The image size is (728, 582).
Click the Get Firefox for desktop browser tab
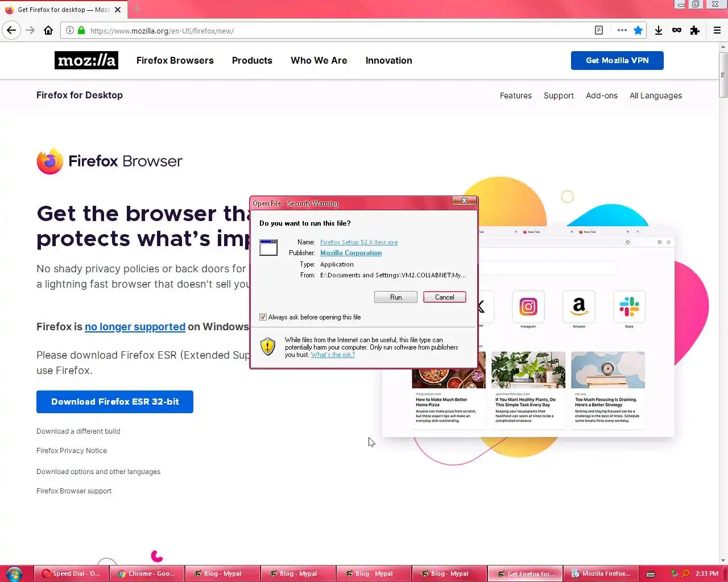[63, 10]
